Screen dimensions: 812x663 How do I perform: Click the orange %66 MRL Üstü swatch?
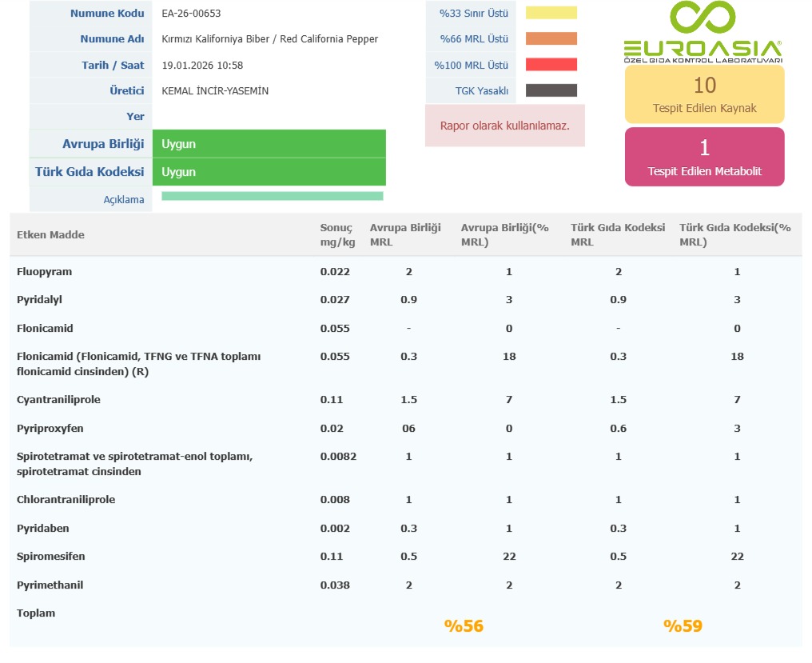click(x=551, y=38)
